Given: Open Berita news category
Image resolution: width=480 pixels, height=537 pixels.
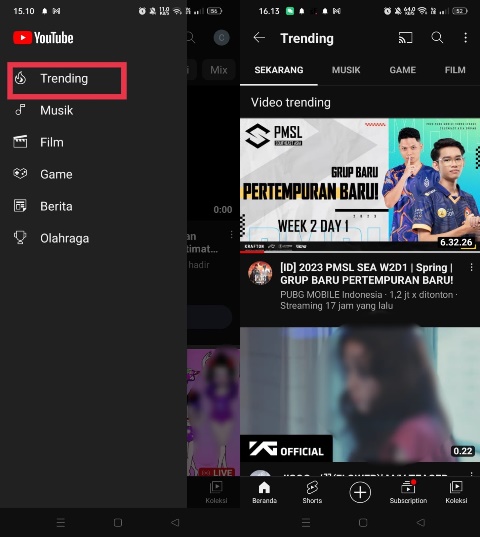Looking at the screenshot, I should coord(56,206).
